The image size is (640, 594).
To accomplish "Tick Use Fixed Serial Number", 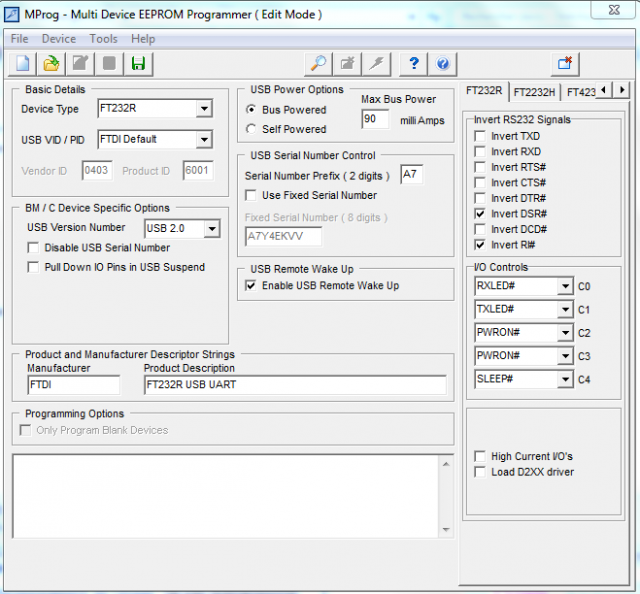I will (x=311, y=196).
